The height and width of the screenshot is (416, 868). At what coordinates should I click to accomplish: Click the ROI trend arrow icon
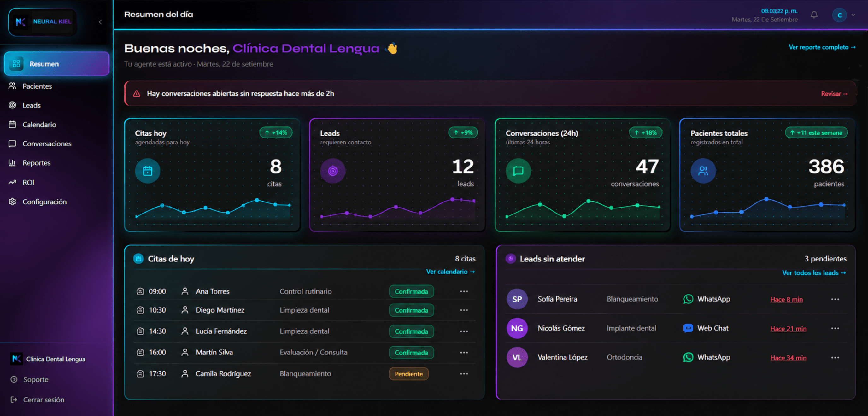tap(13, 182)
